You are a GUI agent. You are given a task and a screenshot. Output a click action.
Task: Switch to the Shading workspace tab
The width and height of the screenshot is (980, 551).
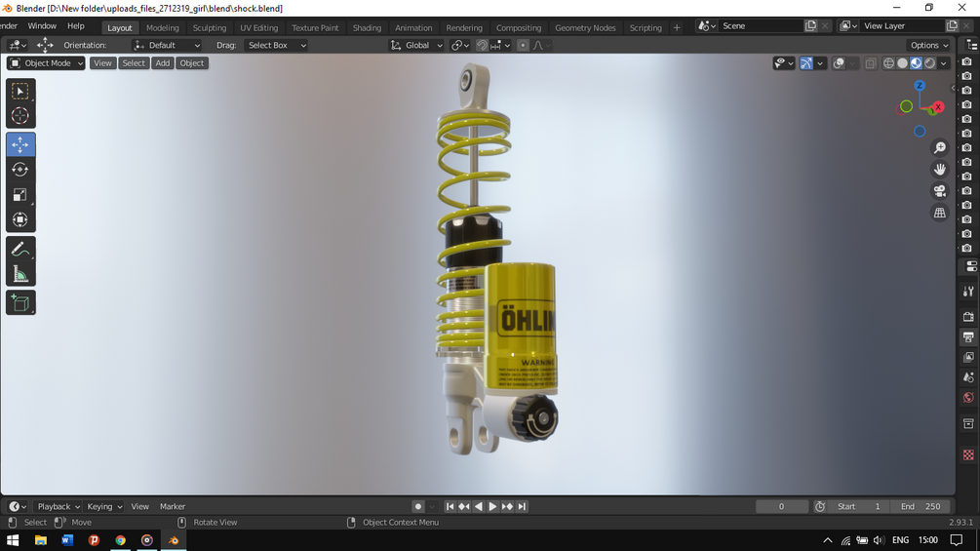point(367,28)
